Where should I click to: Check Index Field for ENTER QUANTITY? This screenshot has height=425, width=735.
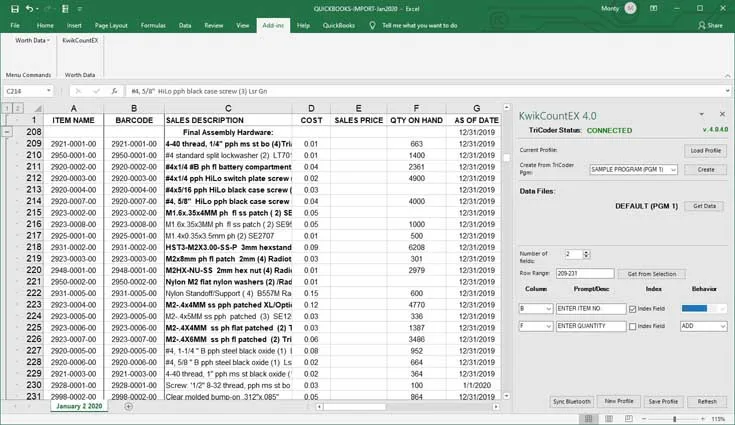tap(632, 326)
